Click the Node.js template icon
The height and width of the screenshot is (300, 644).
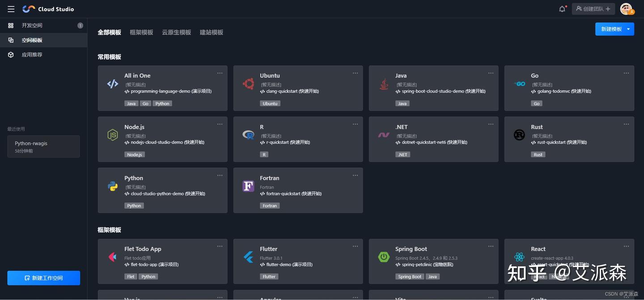(x=113, y=135)
